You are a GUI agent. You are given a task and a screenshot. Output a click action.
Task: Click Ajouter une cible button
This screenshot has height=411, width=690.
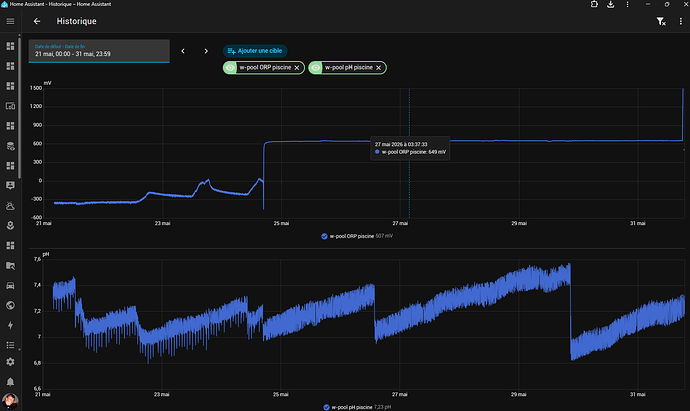255,51
